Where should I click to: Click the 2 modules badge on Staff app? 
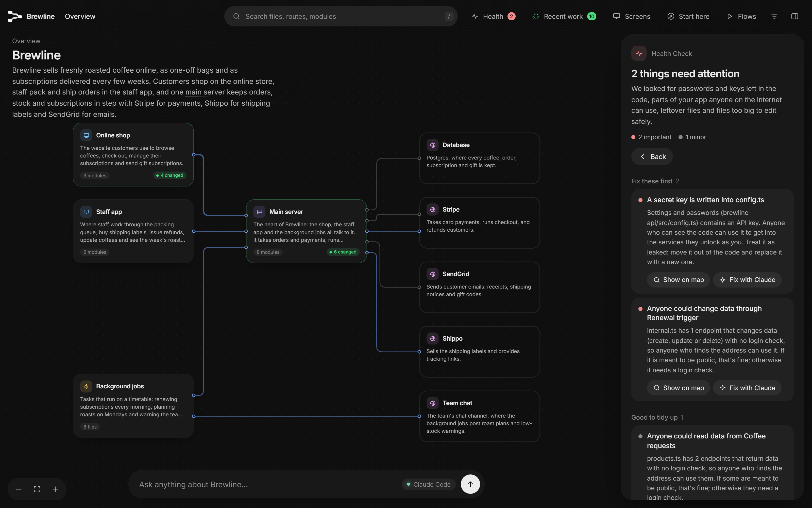tap(95, 252)
